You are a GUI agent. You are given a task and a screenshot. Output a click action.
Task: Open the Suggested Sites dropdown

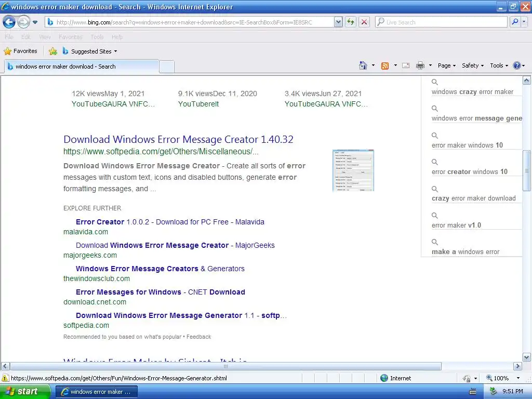[x=90, y=51]
